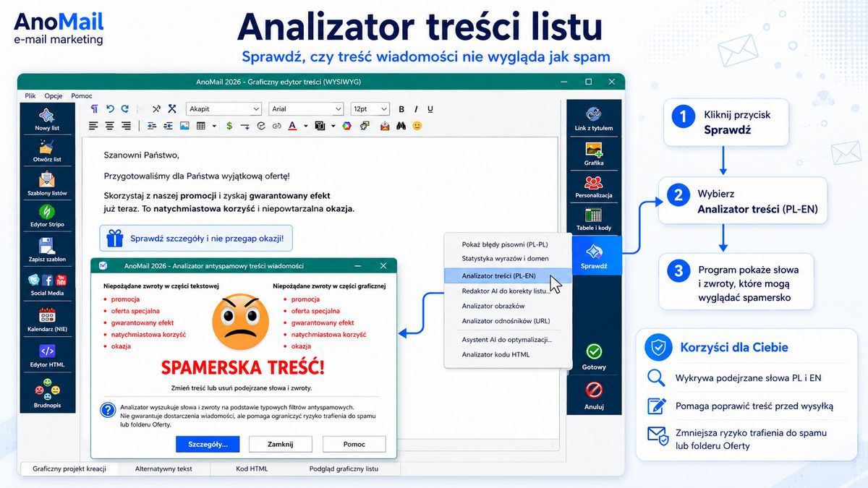This screenshot has width=868, height=488.
Task: Center align the text
Action: (x=109, y=126)
